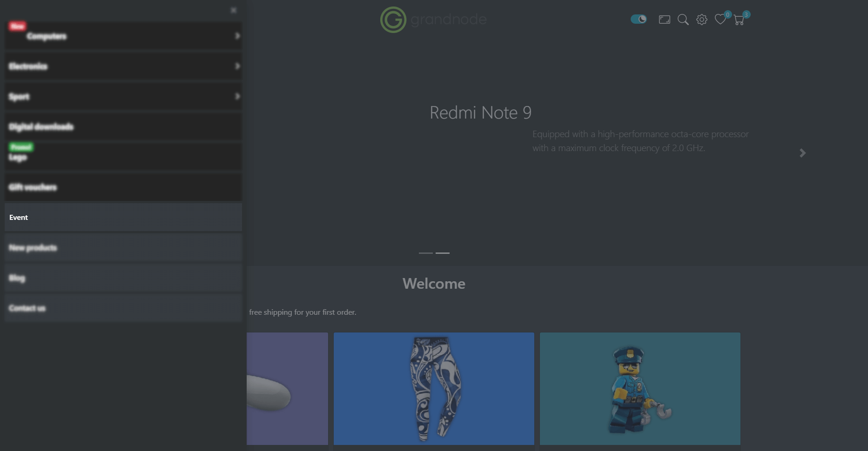The height and width of the screenshot is (451, 868).
Task: Open the partially visible mouse thumbnail
Action: (x=287, y=389)
